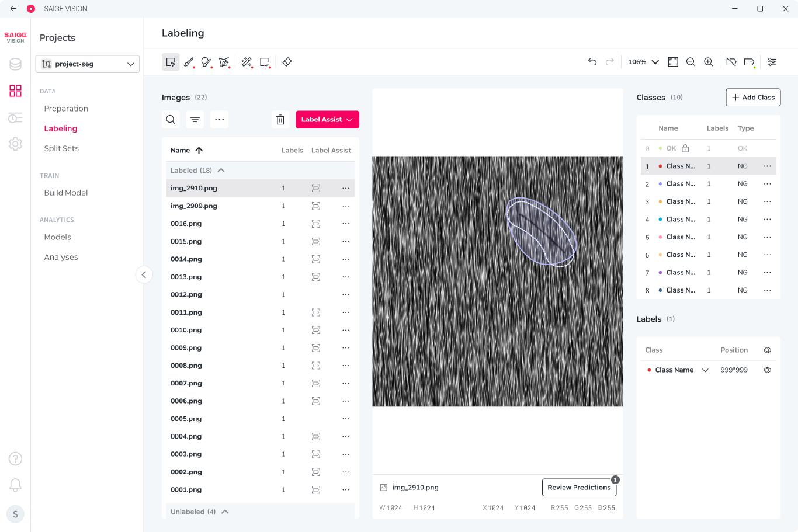Click the magic wand labeling tool
The image size is (798, 532).
pyautogui.click(x=247, y=62)
